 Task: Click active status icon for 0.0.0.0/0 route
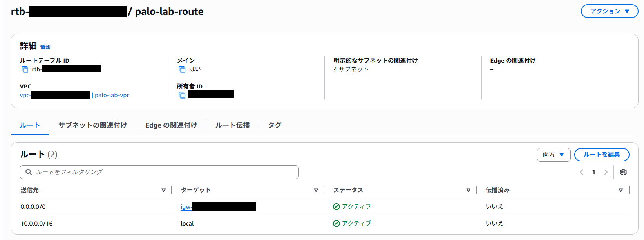coord(336,207)
